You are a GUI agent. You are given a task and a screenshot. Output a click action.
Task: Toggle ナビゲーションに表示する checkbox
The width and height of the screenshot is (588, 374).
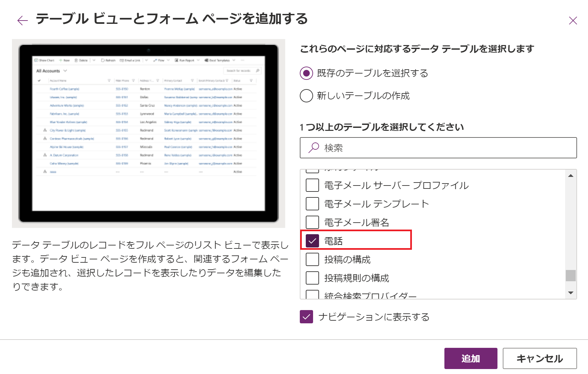pos(306,317)
